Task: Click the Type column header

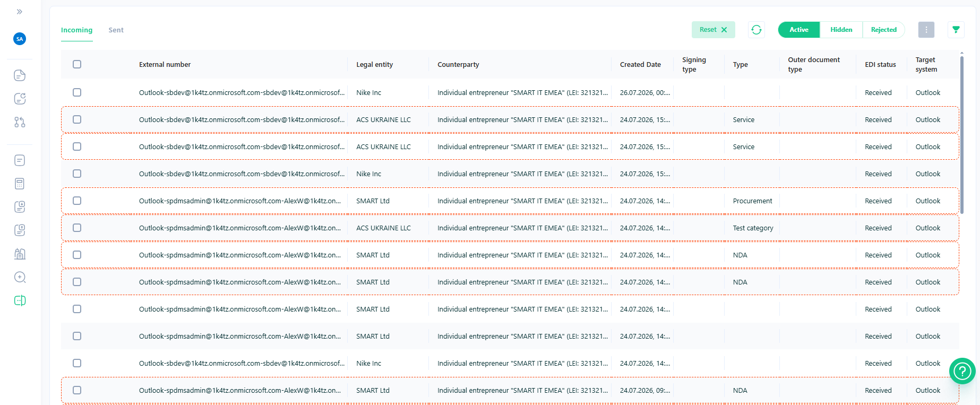Action: tap(740, 64)
